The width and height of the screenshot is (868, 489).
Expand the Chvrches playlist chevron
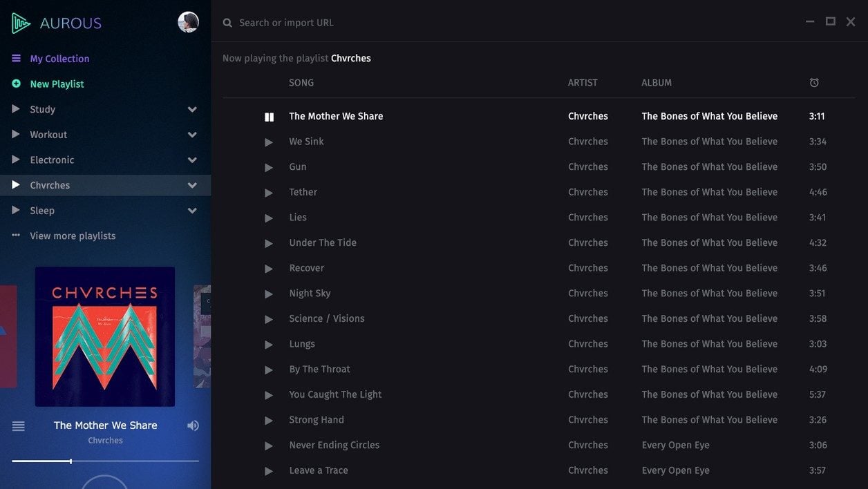tap(192, 185)
